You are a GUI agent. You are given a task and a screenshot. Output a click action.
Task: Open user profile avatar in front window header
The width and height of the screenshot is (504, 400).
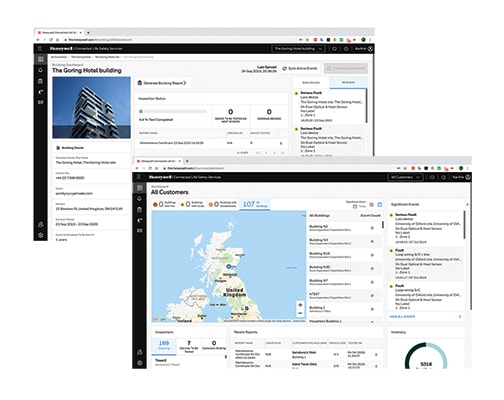pos(468,177)
